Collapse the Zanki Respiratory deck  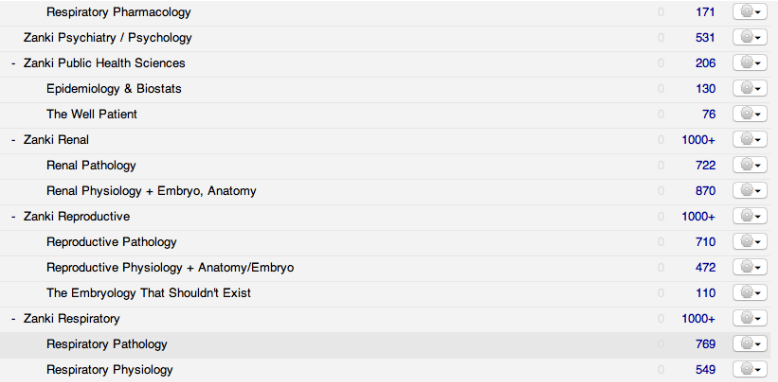tap(13, 318)
